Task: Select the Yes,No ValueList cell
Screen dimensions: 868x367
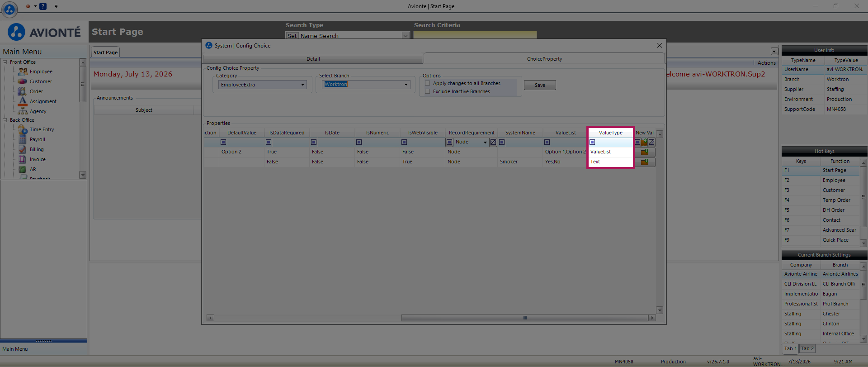Action: tap(565, 162)
